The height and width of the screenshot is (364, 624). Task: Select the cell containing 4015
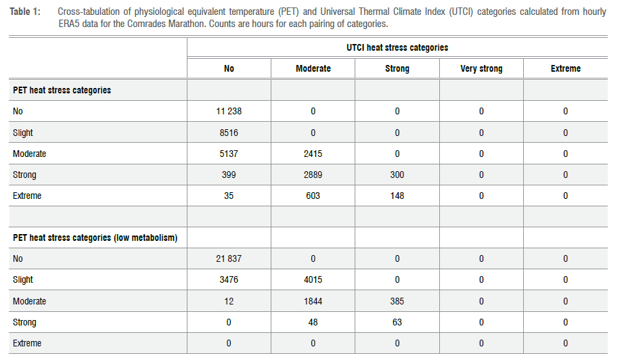coord(313,279)
